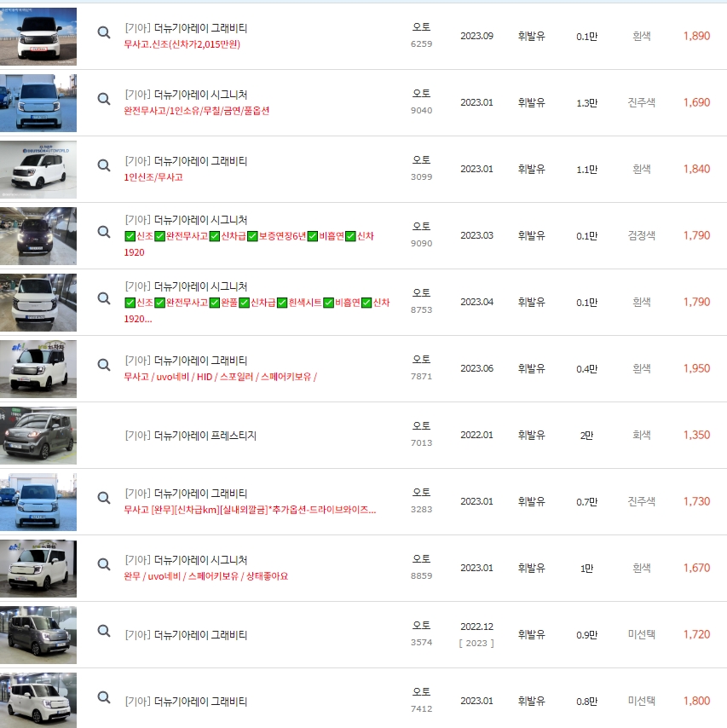Click the price 1,350
The image size is (727, 728).
pyautogui.click(x=696, y=435)
